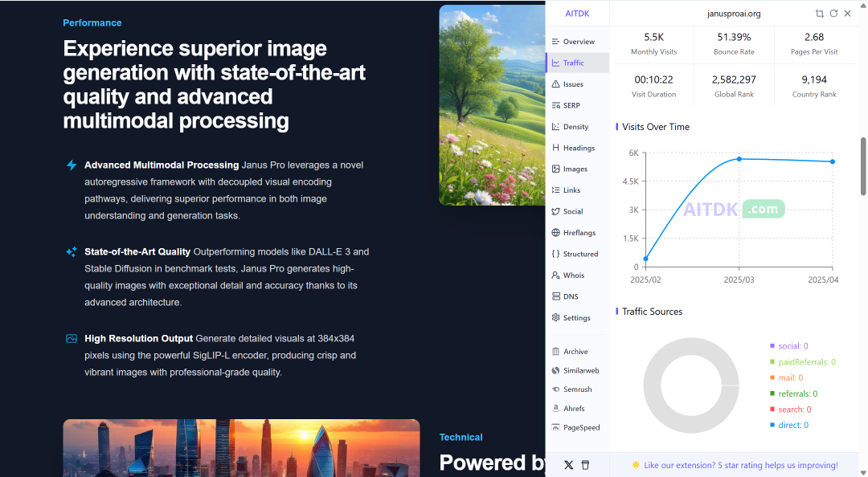
Task: Click the 00:10:22 Visit Duration value
Action: pos(653,79)
